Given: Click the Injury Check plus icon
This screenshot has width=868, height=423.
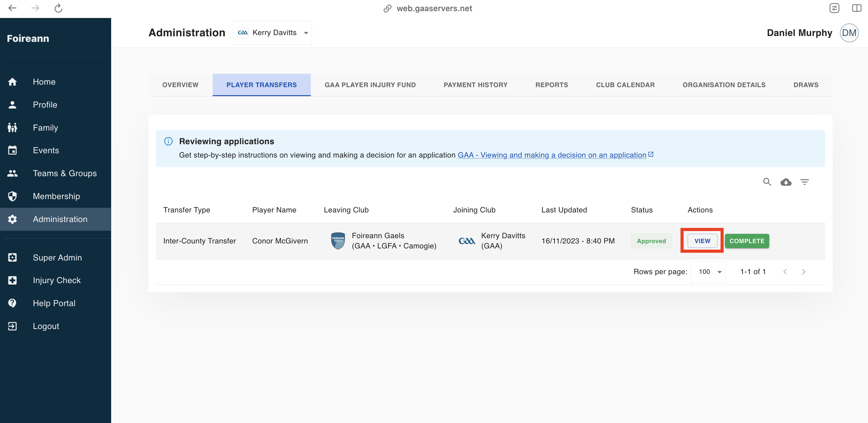Looking at the screenshot, I should pyautogui.click(x=12, y=280).
